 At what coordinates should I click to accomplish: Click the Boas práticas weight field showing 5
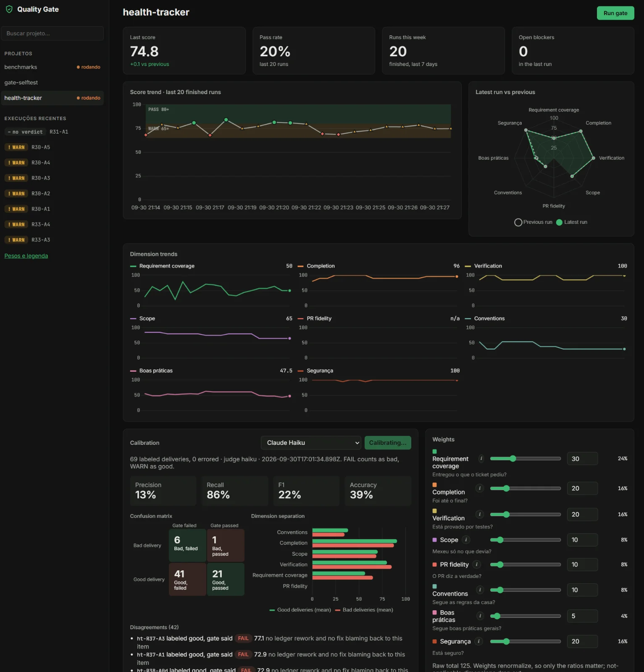[582, 616]
